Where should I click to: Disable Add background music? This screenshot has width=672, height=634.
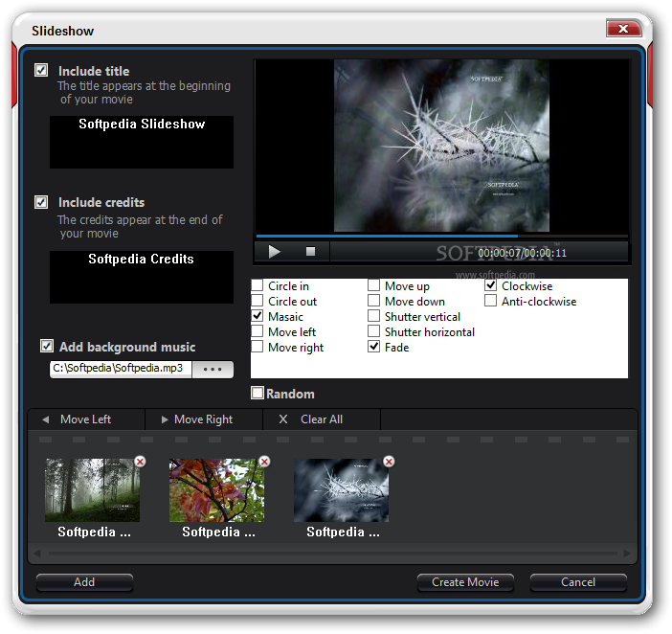pyautogui.click(x=47, y=346)
